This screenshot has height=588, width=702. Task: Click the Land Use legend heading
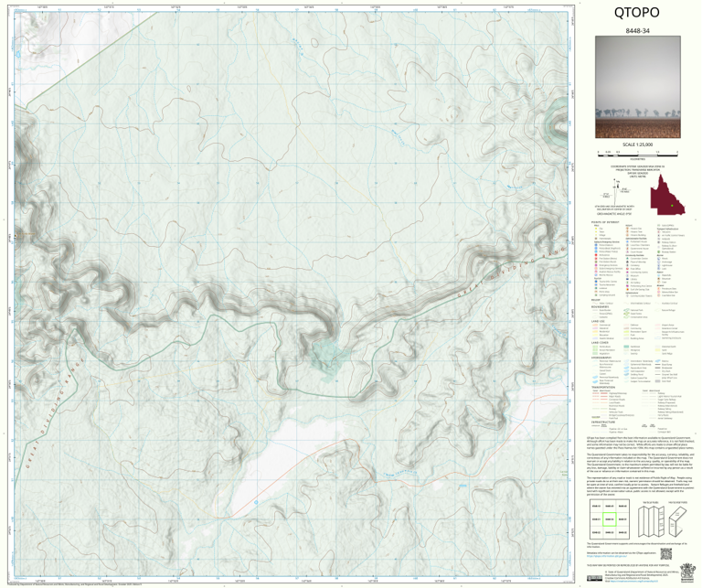click(598, 321)
